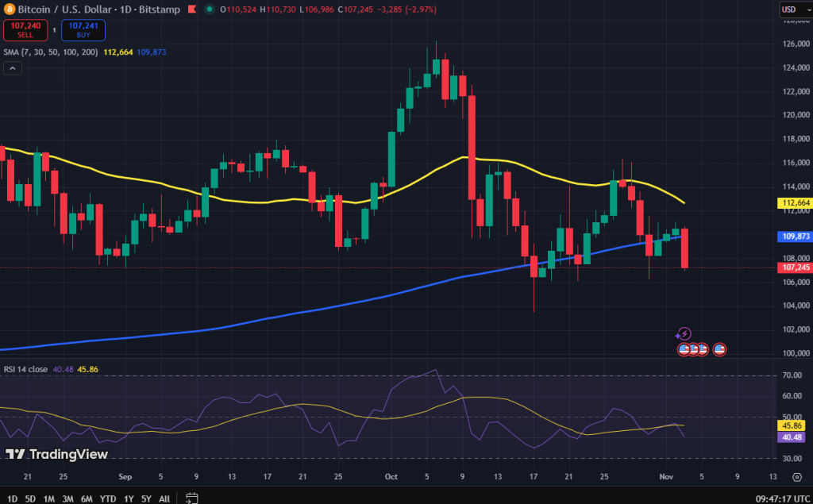Select the YTD time range
The width and height of the screenshot is (813, 504).
tap(108, 498)
